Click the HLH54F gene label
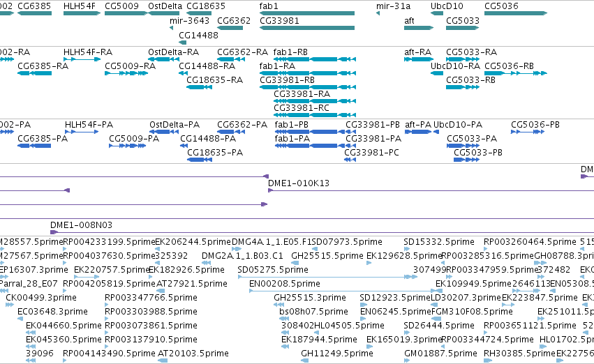This screenshot has height=364, width=594. point(80,6)
